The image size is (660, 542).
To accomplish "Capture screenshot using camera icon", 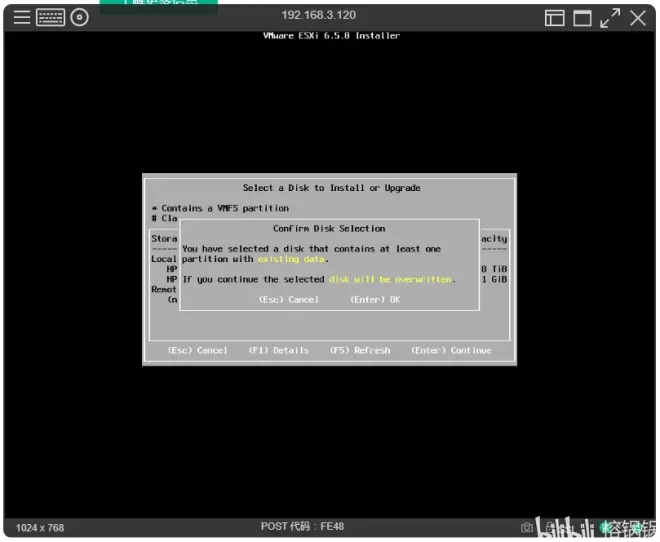I will (526, 527).
